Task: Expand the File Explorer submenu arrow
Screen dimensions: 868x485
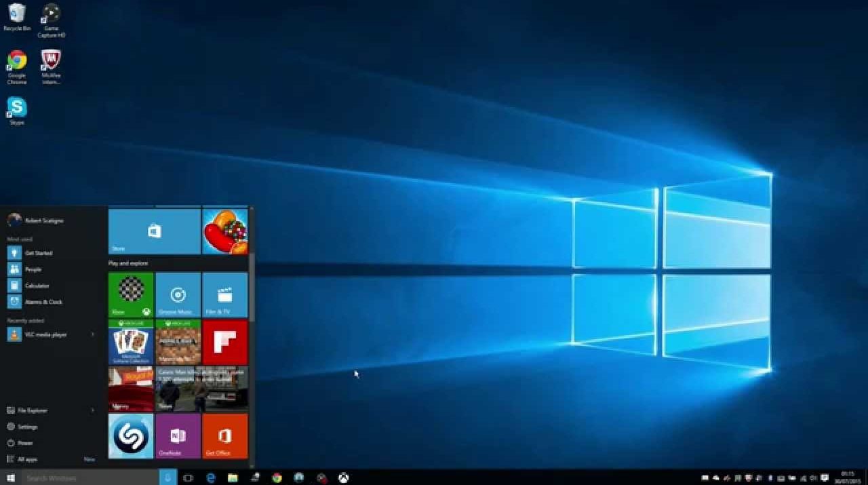Action: (x=93, y=410)
